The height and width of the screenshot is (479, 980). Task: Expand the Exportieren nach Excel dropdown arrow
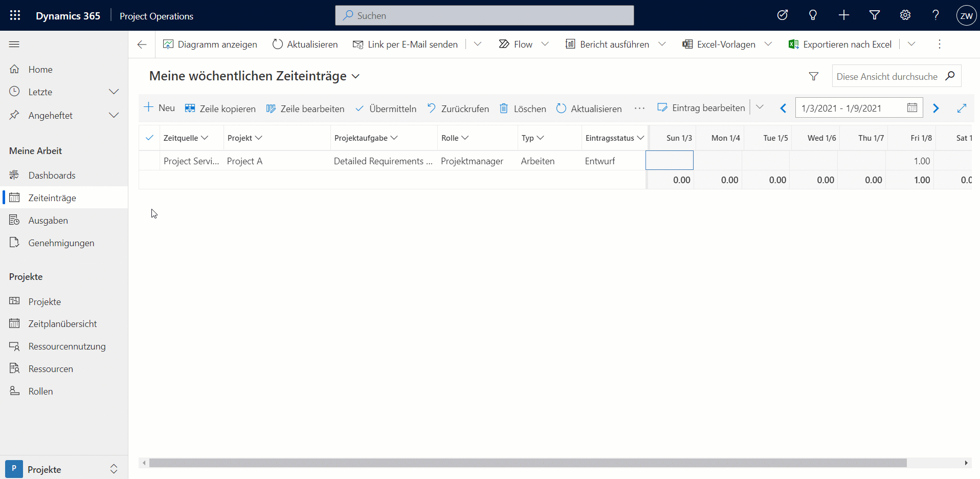coord(911,44)
